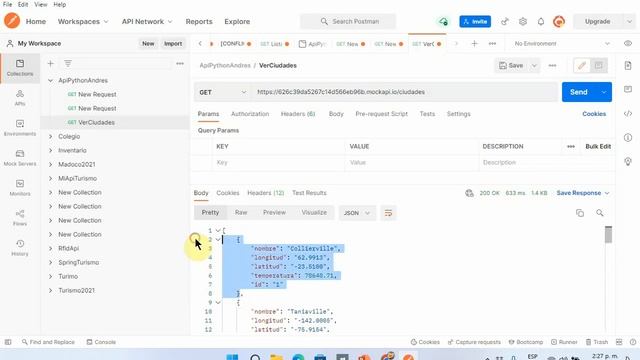This screenshot has width=640, height=360.
Task: Click the filter icon in collections sidebar
Action: pyautogui.click(x=68, y=64)
